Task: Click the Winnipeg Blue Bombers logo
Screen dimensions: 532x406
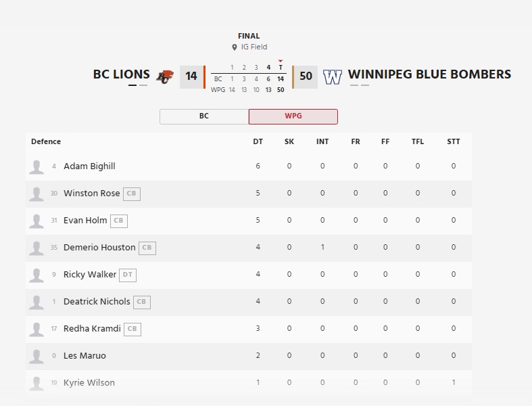Action: [x=333, y=76]
